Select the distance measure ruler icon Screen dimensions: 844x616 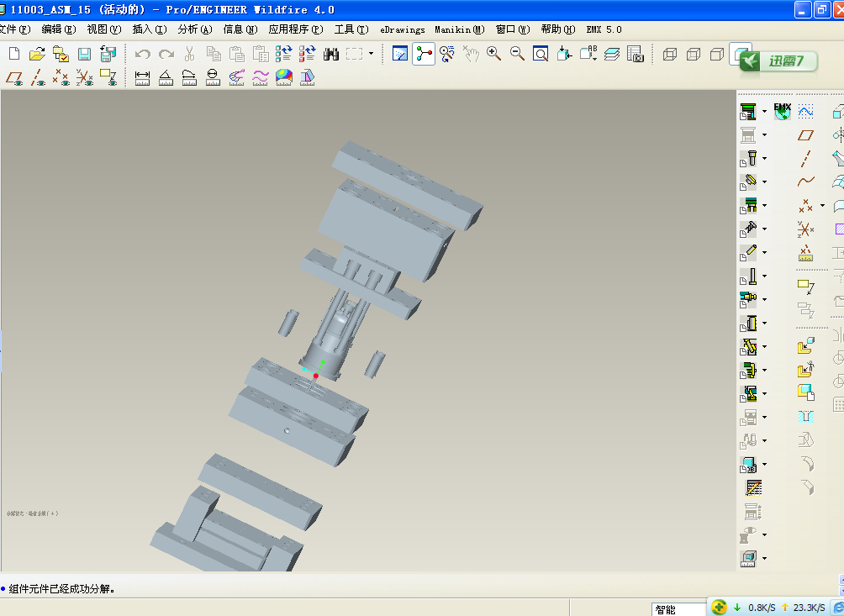point(142,77)
